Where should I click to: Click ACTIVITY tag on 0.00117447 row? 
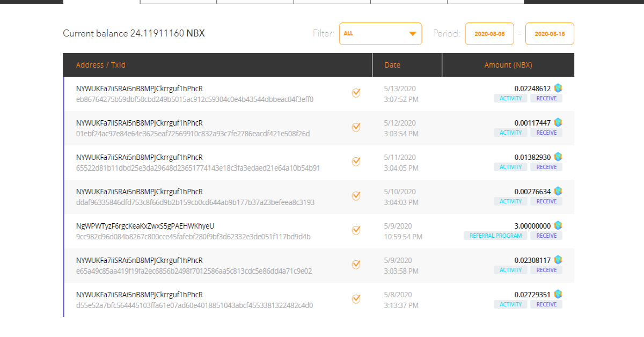point(510,133)
